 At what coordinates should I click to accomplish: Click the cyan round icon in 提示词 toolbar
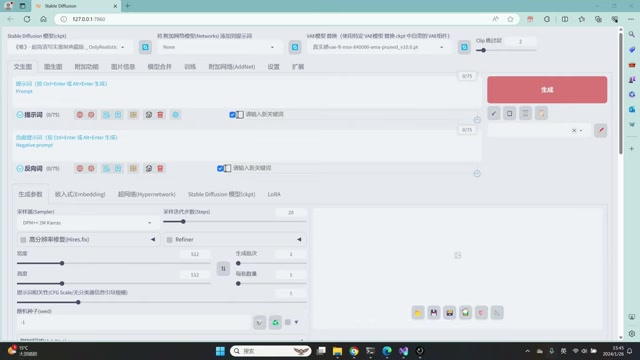tap(176, 115)
